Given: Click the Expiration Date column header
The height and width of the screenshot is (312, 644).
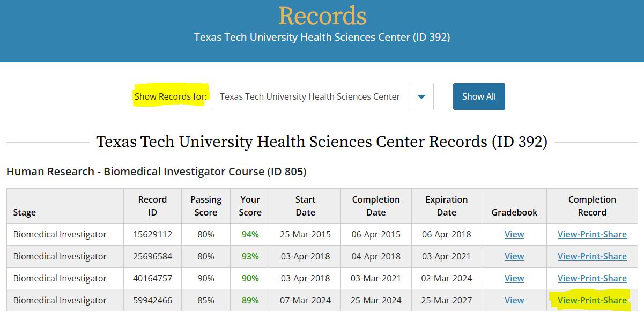Looking at the screenshot, I should [x=447, y=206].
